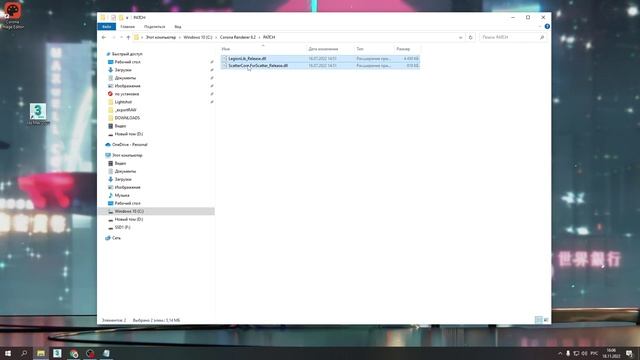Click Corona Renderer 8.2 in the address breadcrumb
The width and height of the screenshot is (640, 360).
pyautogui.click(x=238, y=37)
